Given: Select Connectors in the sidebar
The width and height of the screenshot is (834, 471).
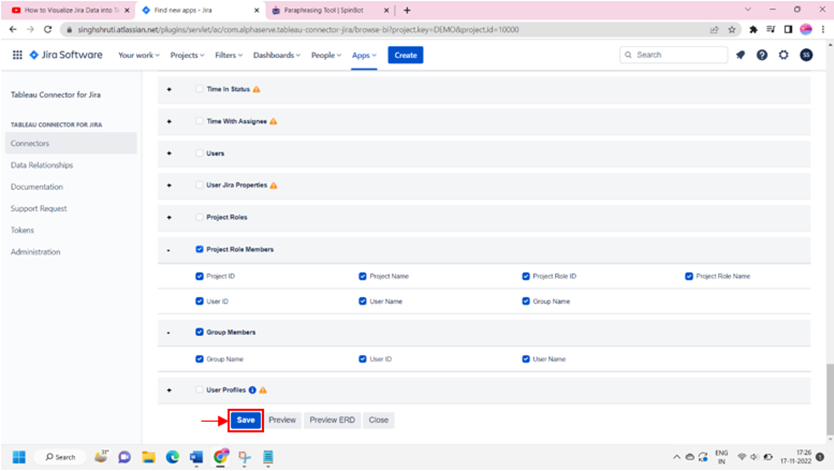Looking at the screenshot, I should pos(71,144).
